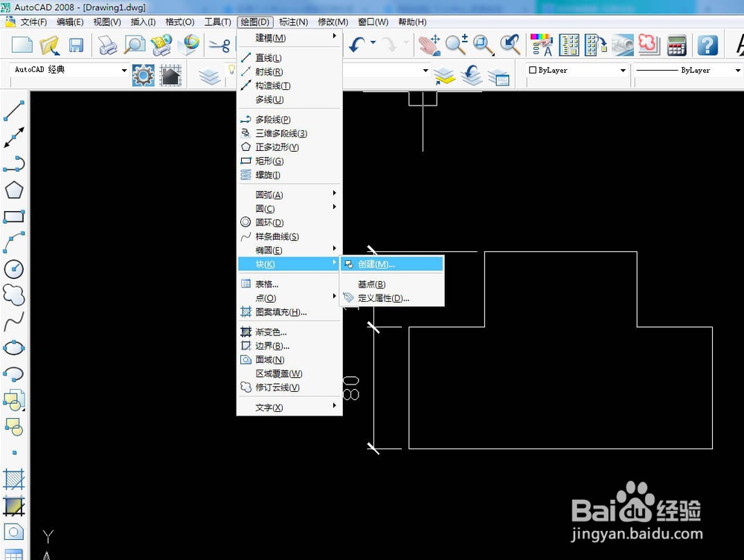Open Workspace Settings gear icon
Screen dimensions: 744x560
point(144,75)
